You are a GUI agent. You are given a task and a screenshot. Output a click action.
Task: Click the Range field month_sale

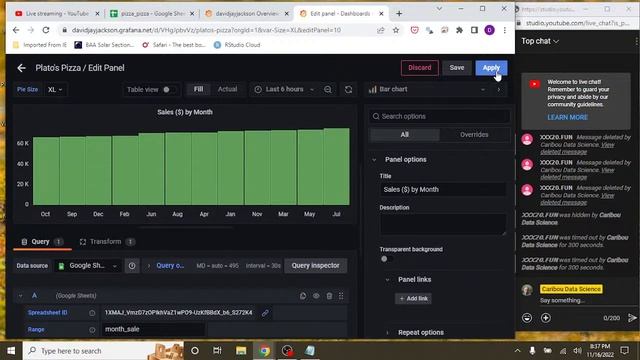(x=153, y=329)
